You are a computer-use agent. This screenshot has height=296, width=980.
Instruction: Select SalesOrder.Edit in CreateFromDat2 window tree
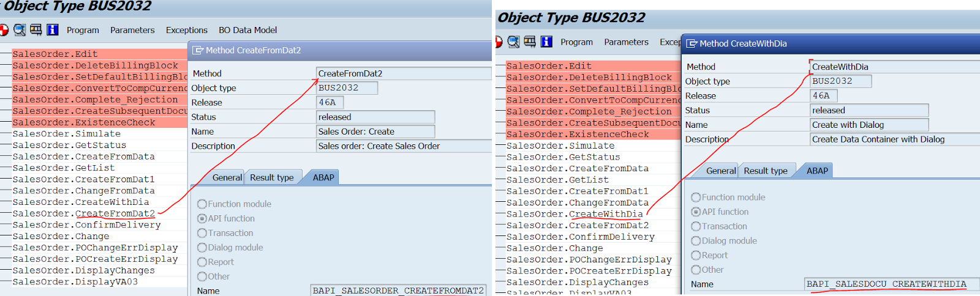coord(55,54)
